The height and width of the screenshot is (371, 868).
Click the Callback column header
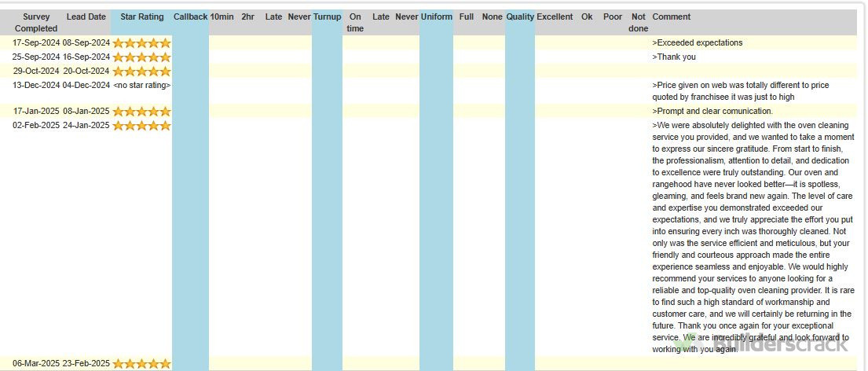(190, 17)
